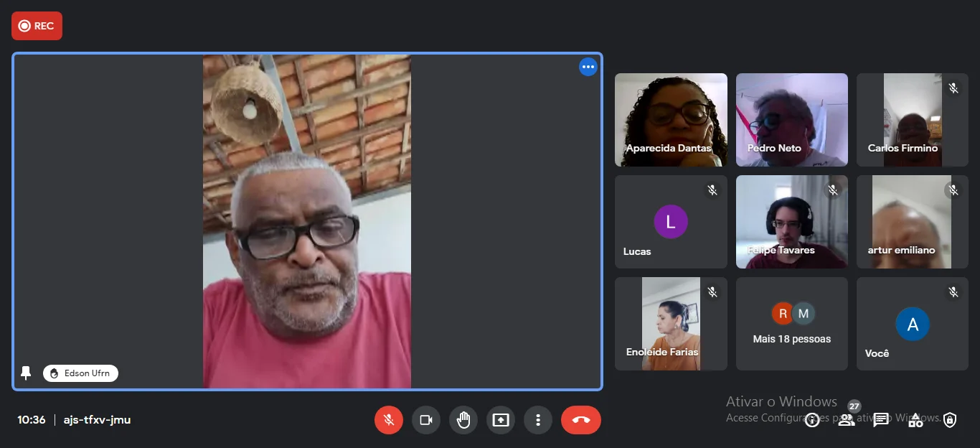Expand the 'Mais 18 pessoas' tile
980x448 pixels.
[x=792, y=324]
